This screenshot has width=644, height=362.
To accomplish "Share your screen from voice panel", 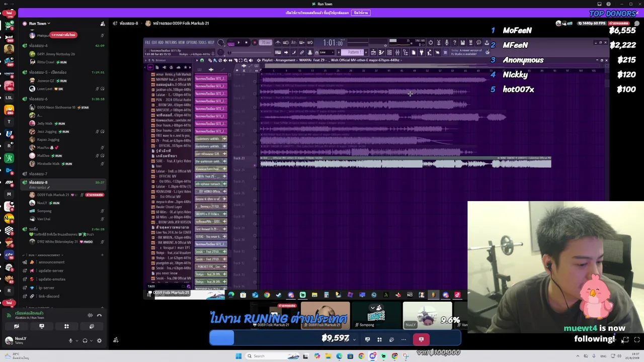I will [42, 326].
